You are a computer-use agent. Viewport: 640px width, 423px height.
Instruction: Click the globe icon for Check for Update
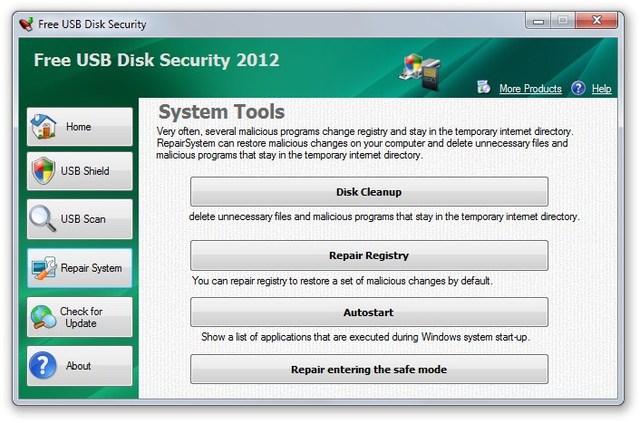[43, 317]
